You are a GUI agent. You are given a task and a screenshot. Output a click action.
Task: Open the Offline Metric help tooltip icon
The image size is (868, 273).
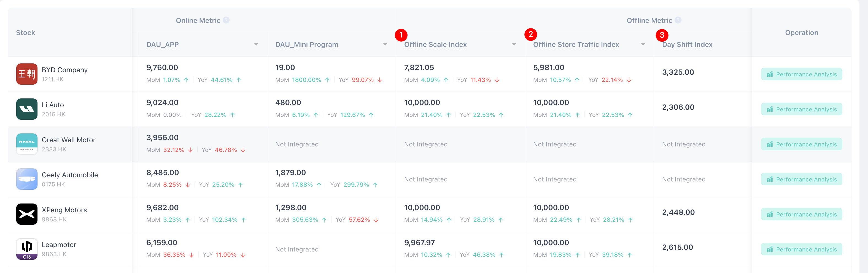point(678,20)
